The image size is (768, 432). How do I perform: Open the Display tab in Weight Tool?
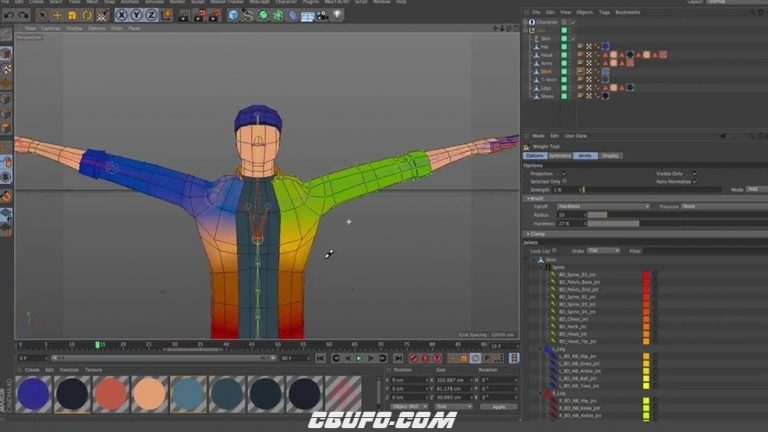[610, 156]
